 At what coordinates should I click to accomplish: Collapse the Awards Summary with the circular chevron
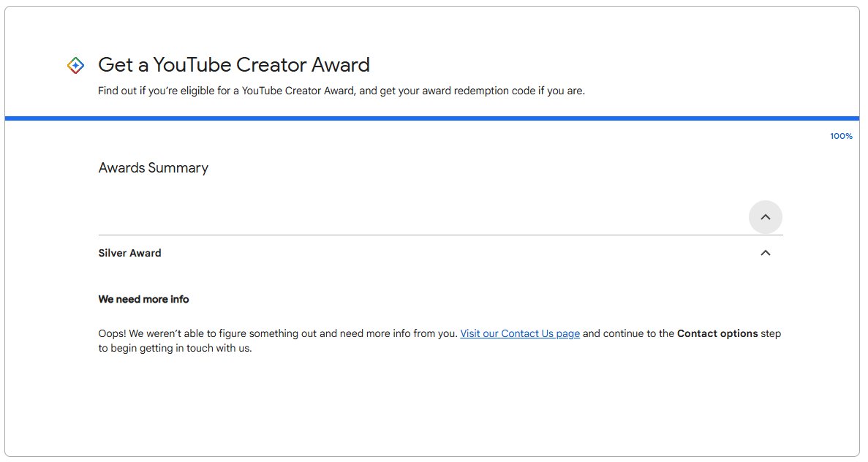(765, 217)
